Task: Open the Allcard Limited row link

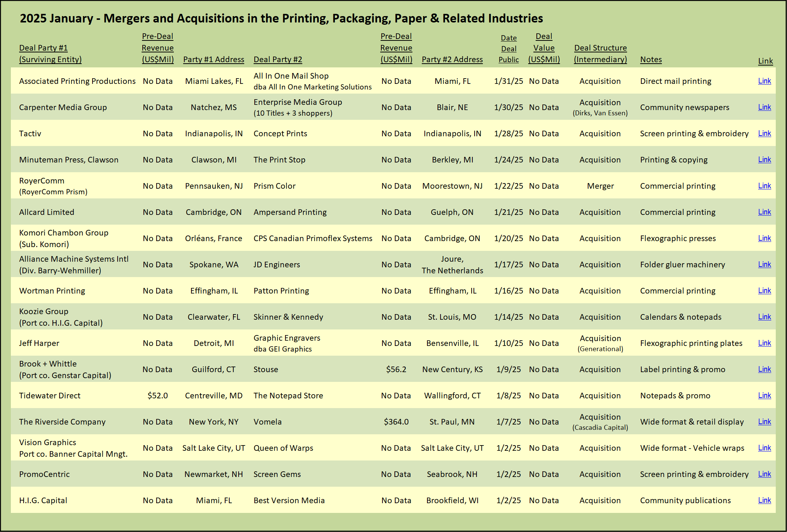Action: coord(764,212)
